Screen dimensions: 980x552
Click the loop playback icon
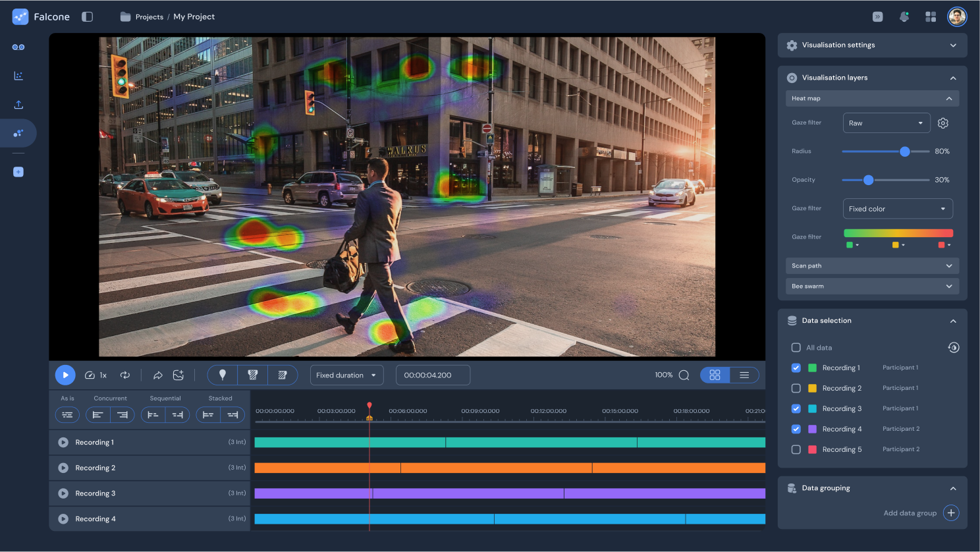point(125,375)
